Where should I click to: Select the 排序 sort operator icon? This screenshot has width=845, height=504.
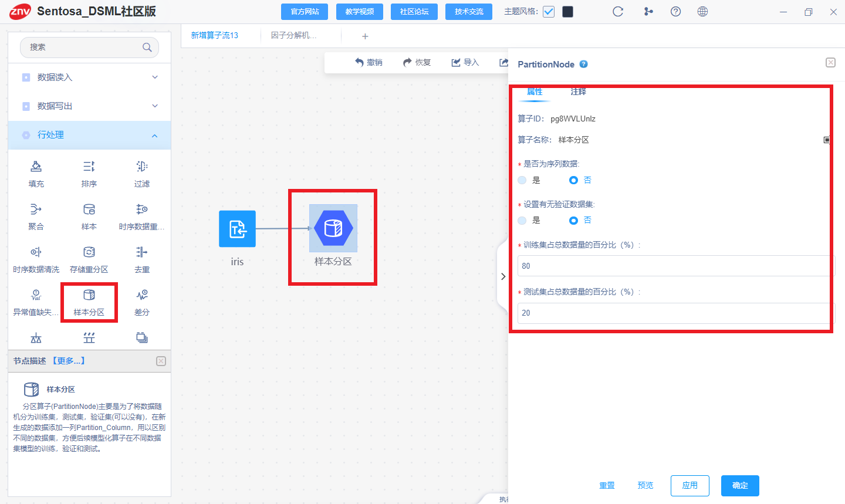pos(89,167)
